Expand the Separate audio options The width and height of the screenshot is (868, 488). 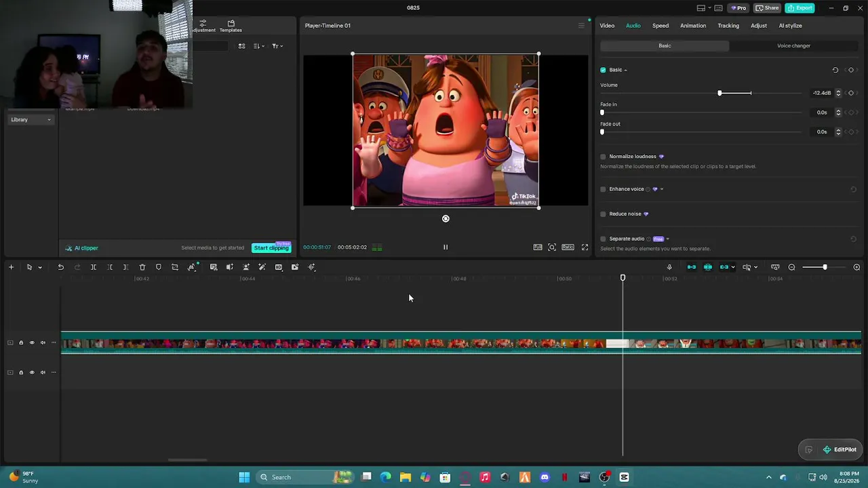point(668,239)
